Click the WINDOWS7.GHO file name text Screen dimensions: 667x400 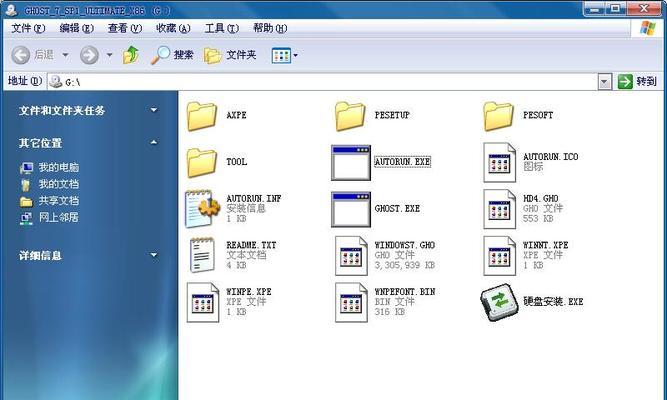point(405,245)
